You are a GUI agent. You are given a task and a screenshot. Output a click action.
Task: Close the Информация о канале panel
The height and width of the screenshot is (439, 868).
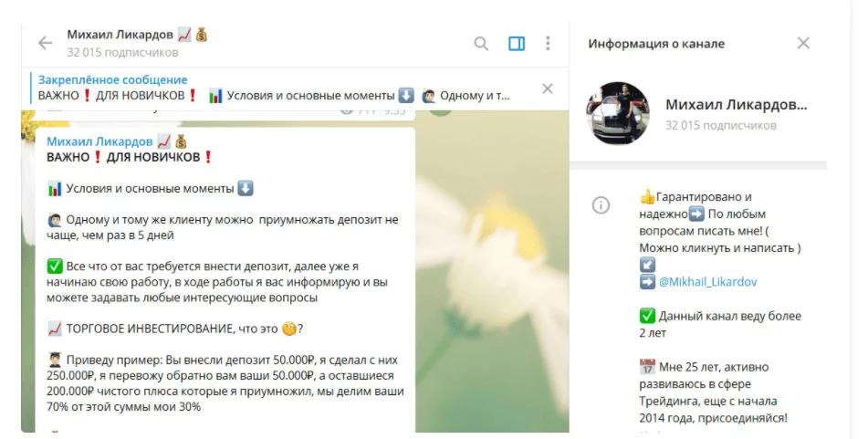(803, 43)
